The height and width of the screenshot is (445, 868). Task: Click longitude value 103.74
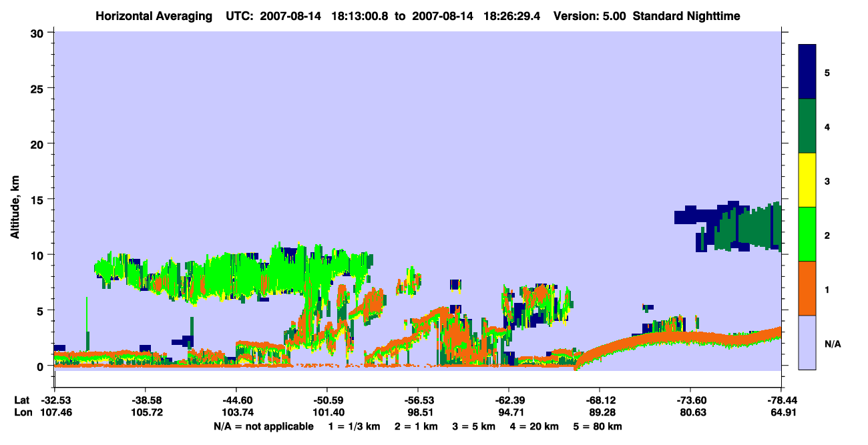point(236,413)
